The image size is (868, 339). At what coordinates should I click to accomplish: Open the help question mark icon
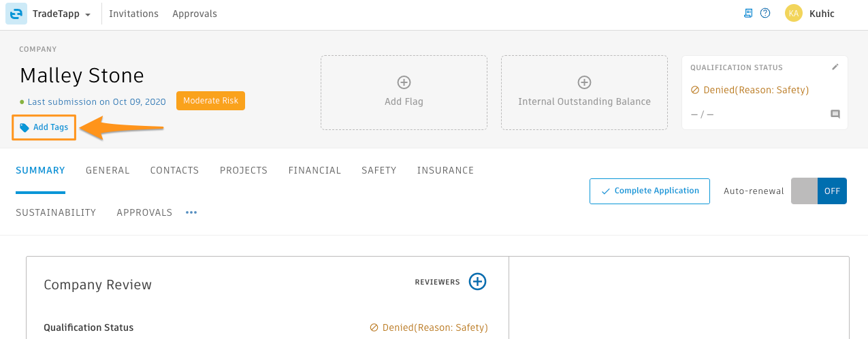pos(765,13)
